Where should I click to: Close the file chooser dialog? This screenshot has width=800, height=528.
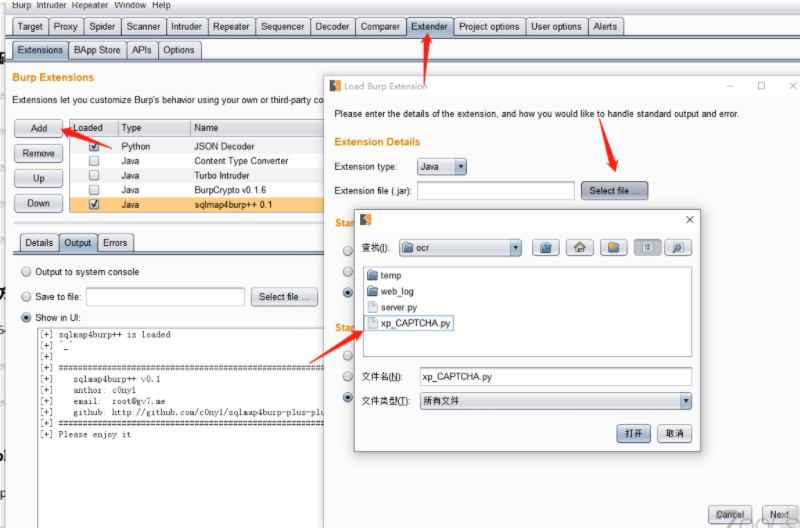(x=690, y=219)
